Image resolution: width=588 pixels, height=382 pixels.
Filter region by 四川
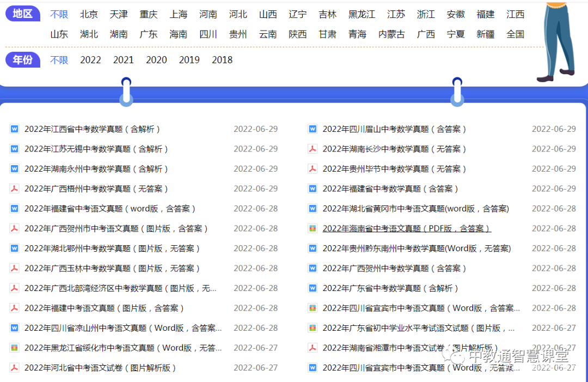point(208,34)
